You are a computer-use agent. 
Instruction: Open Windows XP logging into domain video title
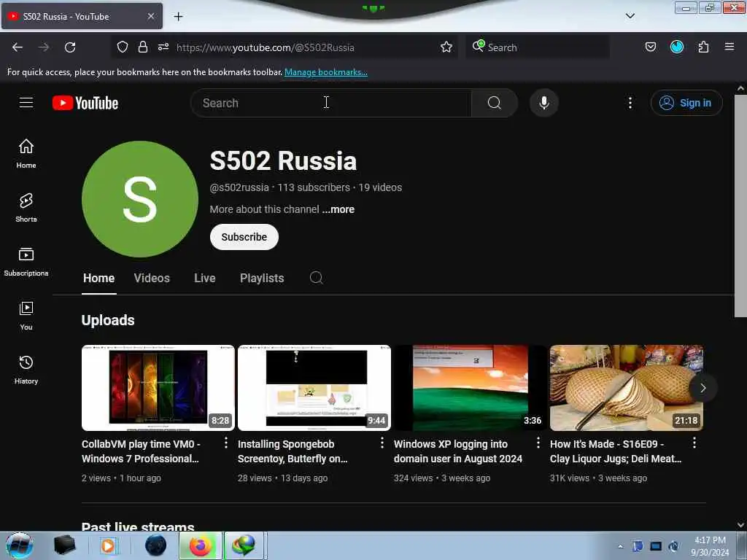[458, 451]
